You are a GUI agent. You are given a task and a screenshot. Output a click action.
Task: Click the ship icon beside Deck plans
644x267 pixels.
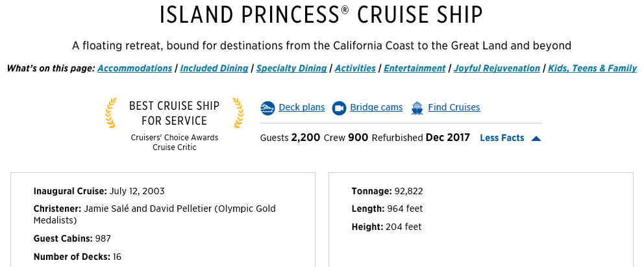267,108
